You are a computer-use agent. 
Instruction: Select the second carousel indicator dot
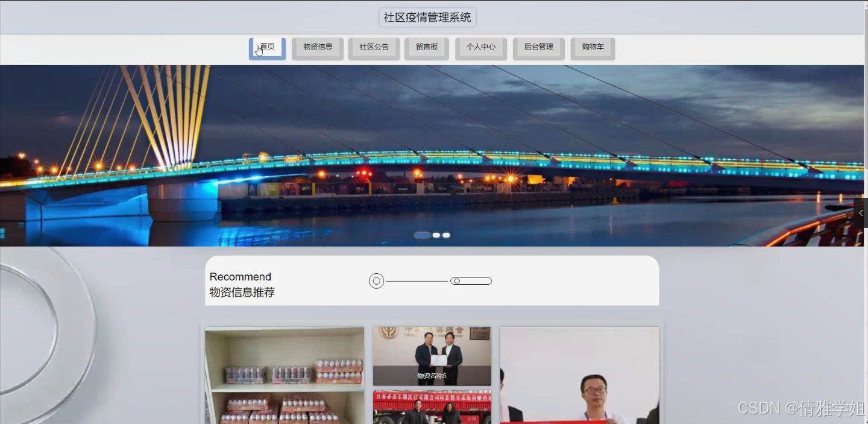pos(436,235)
